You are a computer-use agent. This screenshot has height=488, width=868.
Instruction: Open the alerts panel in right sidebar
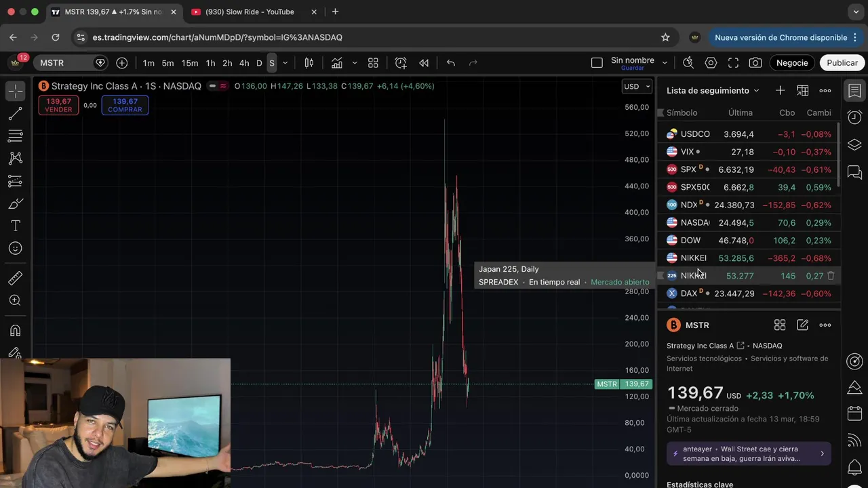click(x=854, y=117)
